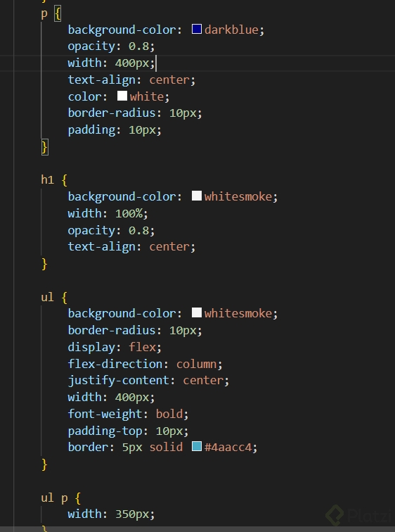Image resolution: width=395 pixels, height=532 pixels.
Task: Place cursor on the p selector
Action: (44, 14)
